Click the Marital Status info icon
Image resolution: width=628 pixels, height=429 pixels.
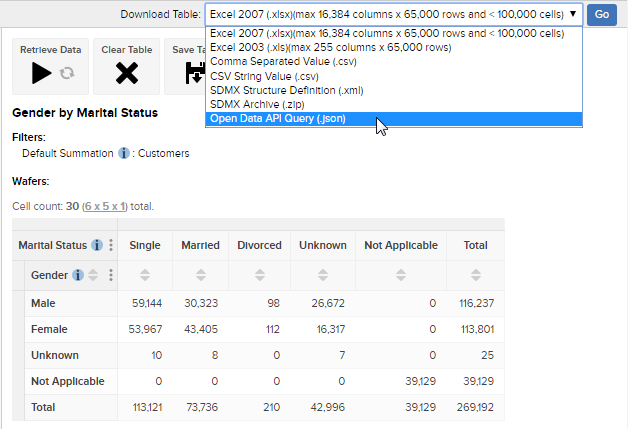pos(97,245)
